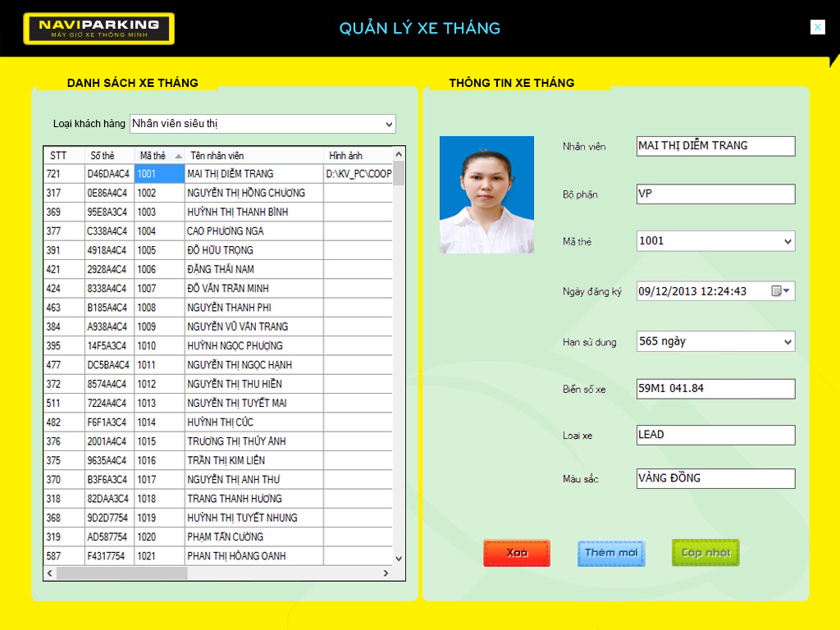Screen dimensions: 840x630
Task: Click the horizontal scrollbar right arrow
Action: (386, 573)
